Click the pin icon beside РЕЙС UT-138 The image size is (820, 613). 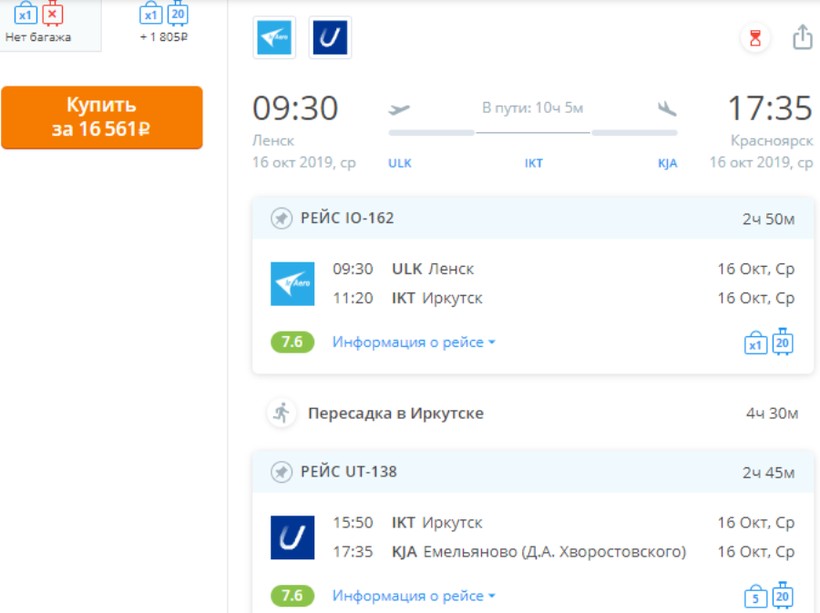point(281,471)
